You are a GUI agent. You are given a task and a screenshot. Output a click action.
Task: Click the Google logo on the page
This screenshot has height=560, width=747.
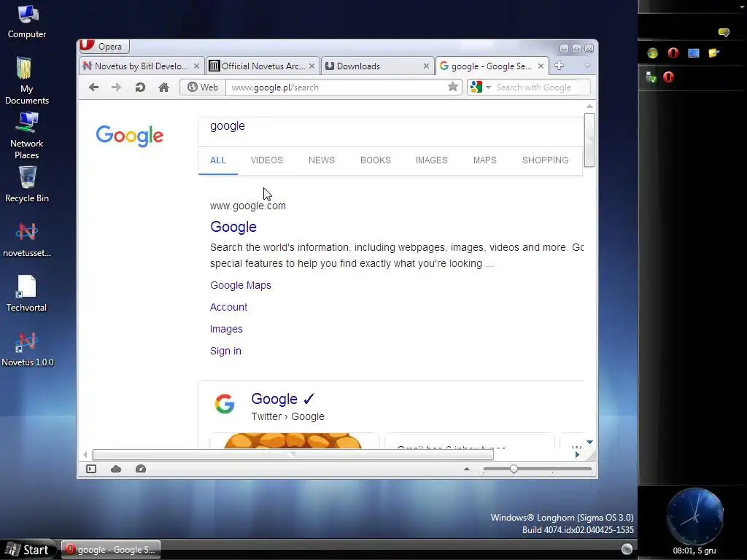click(130, 136)
